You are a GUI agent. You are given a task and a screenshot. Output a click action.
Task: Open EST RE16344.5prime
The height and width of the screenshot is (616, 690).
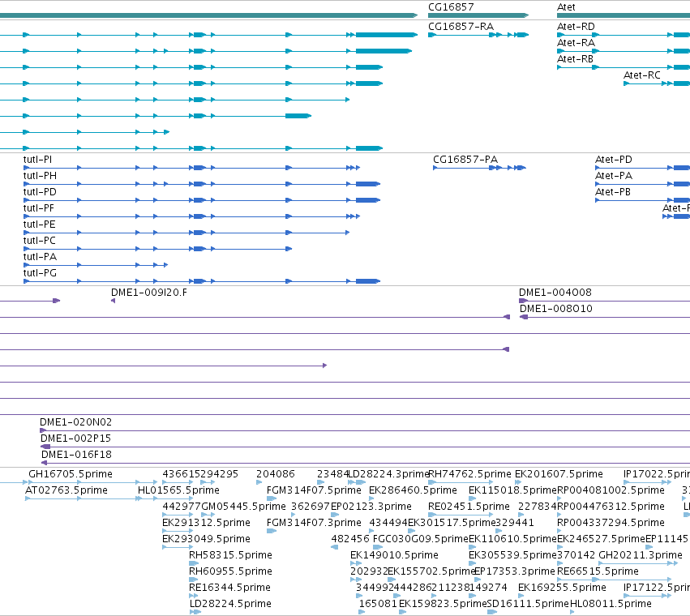(x=229, y=588)
